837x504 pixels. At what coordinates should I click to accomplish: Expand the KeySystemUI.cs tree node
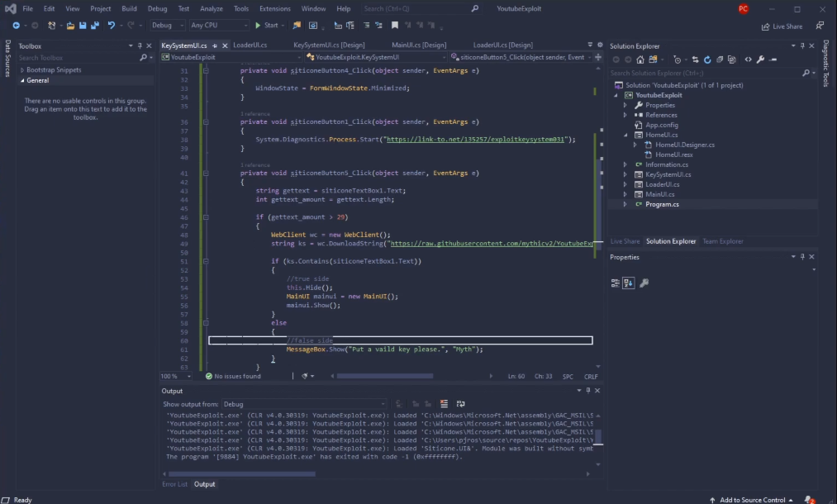click(625, 174)
